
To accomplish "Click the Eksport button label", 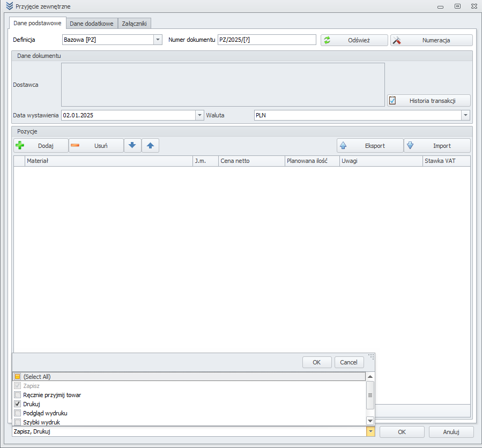I will click(x=375, y=146).
